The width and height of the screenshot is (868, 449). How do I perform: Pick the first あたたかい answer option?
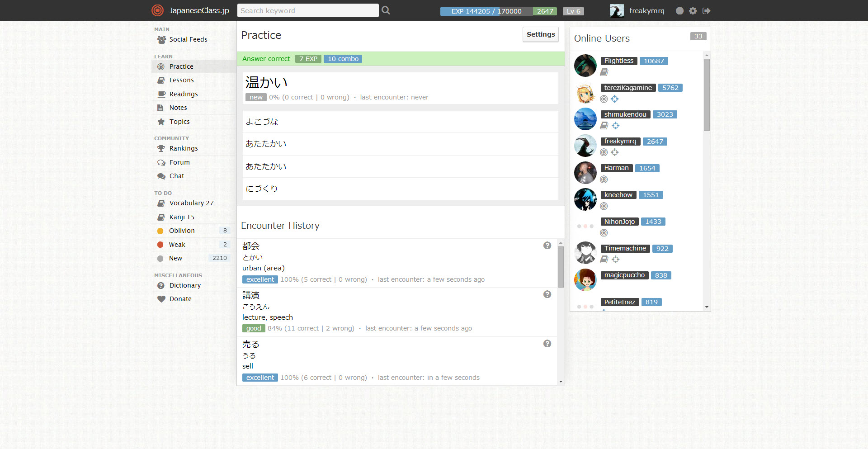400,144
